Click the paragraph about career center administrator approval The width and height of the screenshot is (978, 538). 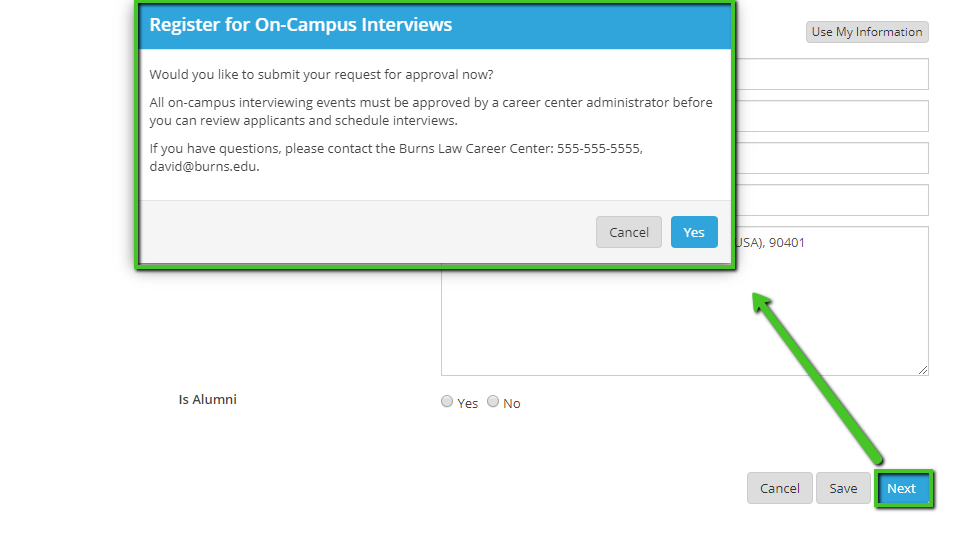pyautogui.click(x=430, y=111)
